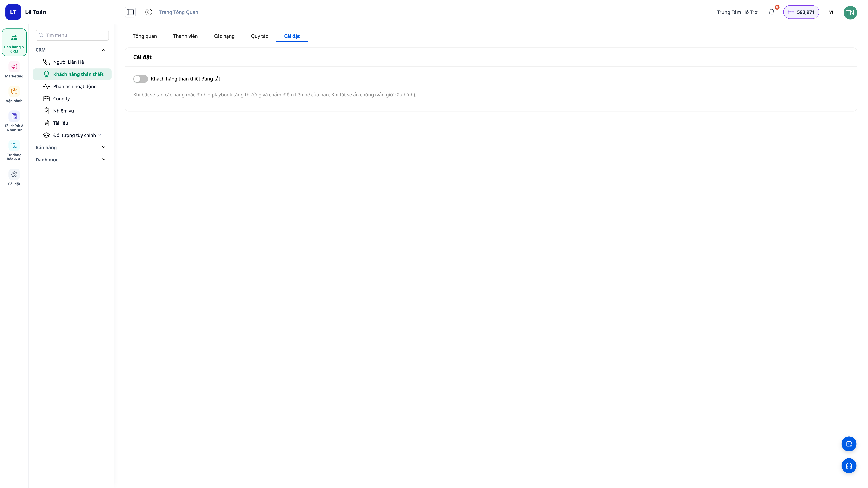Click the 593,971 credit balance button
The image size is (868, 488).
pyautogui.click(x=801, y=12)
